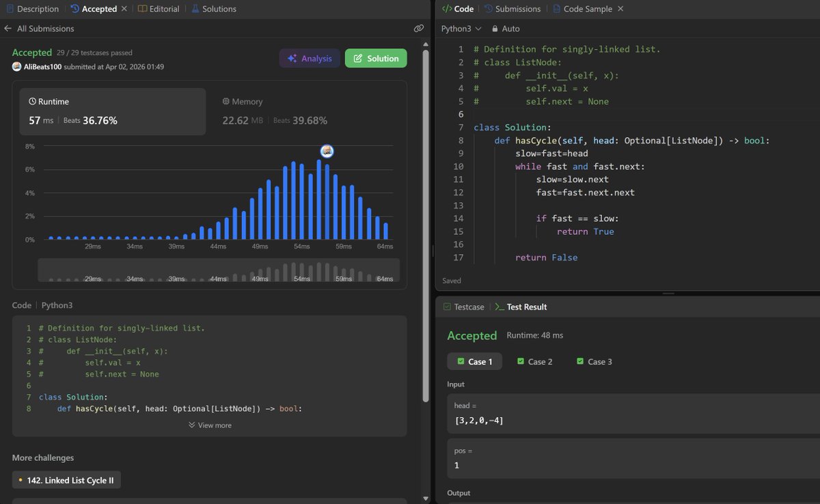
Task: Click 'while fast and fast.next:' line
Action: tap(580, 167)
